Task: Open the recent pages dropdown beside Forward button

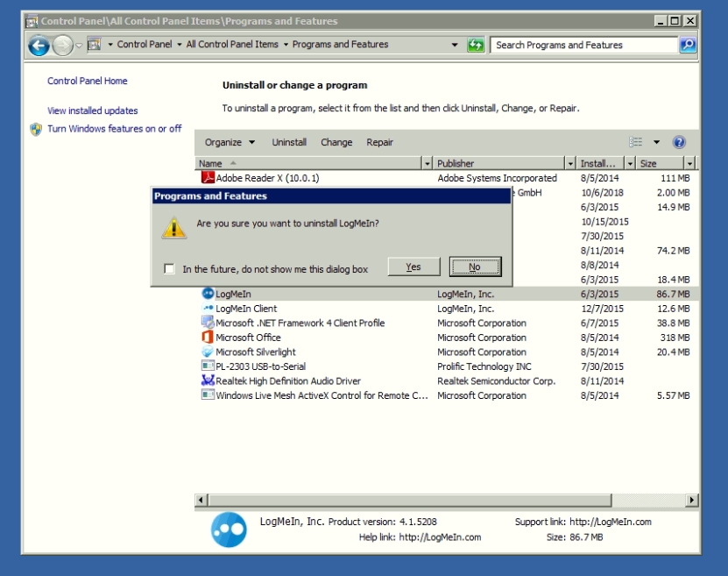Action: point(79,46)
